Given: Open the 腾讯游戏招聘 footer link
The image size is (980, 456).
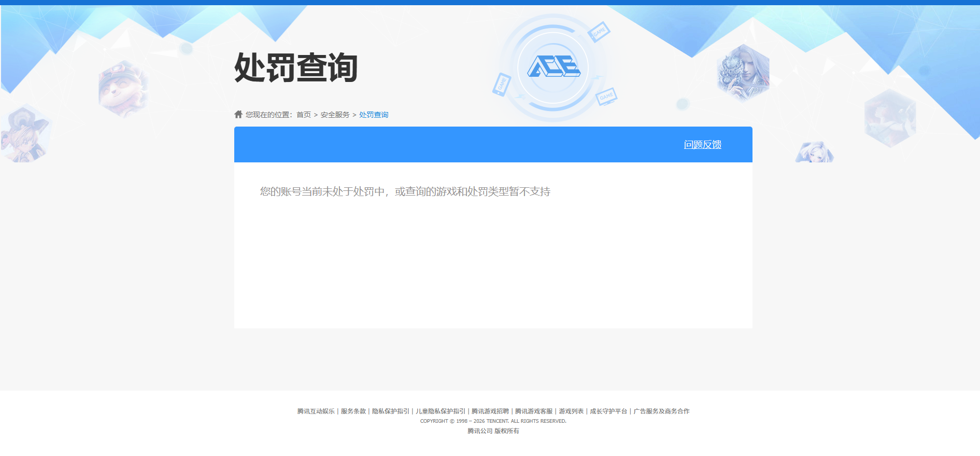Looking at the screenshot, I should 490,411.
